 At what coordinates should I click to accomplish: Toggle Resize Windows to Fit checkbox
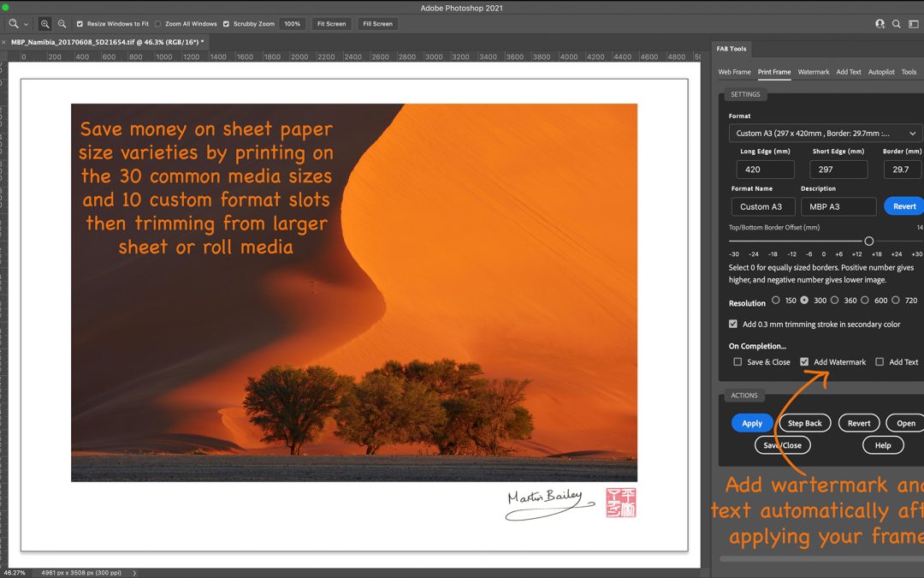[x=80, y=24]
